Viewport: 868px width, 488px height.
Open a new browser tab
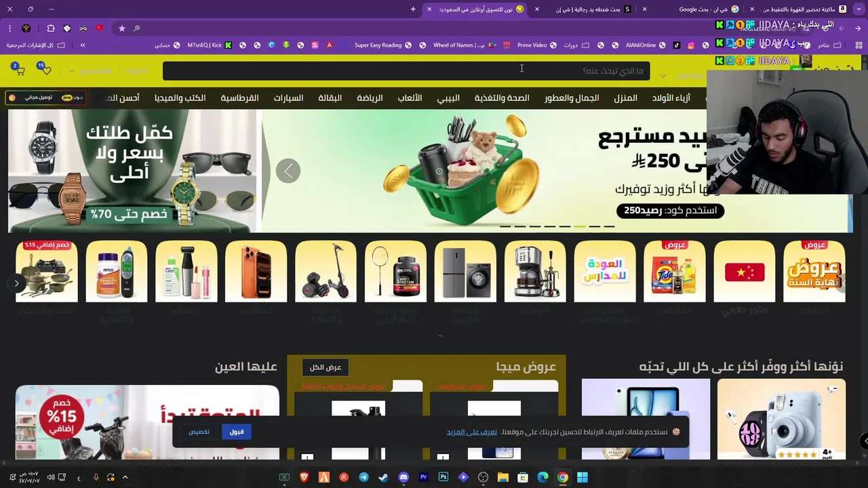coord(413,9)
